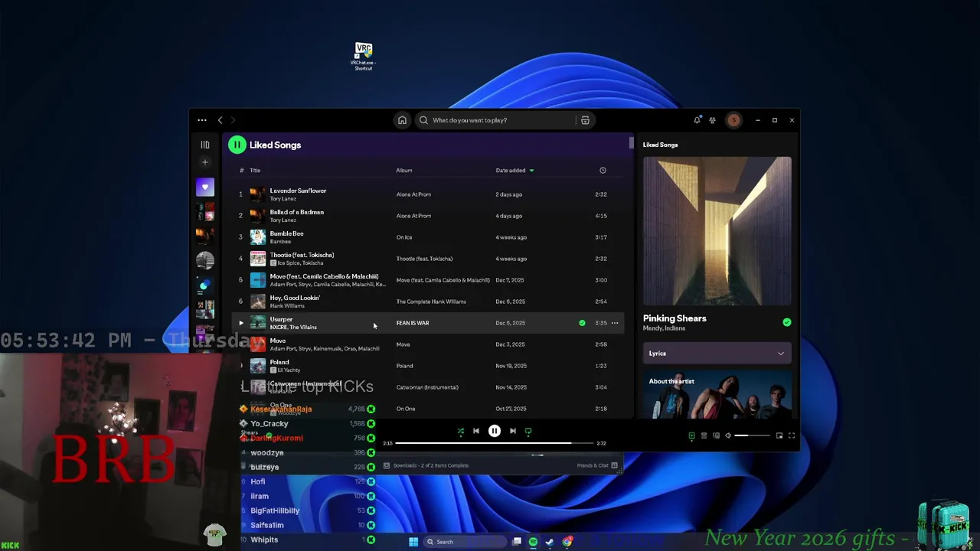Go back with the left arrow
This screenshot has height=551, width=980.
pos(220,120)
